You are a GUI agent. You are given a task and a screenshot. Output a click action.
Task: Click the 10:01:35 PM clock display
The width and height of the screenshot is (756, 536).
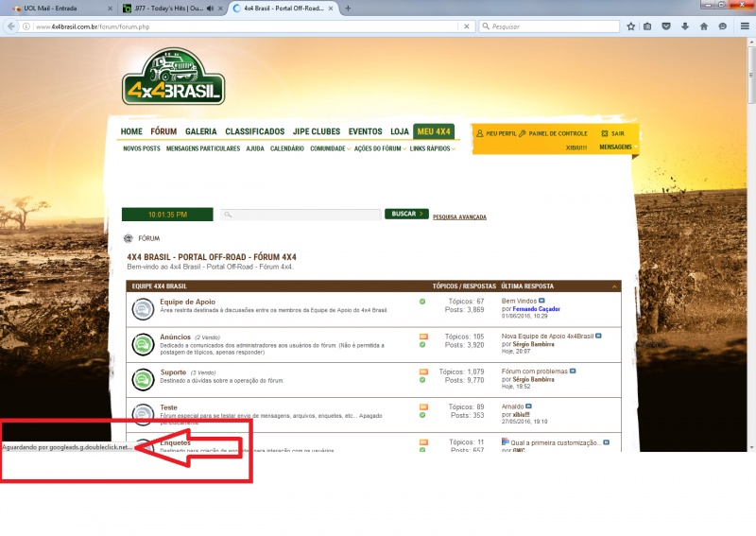[167, 215]
